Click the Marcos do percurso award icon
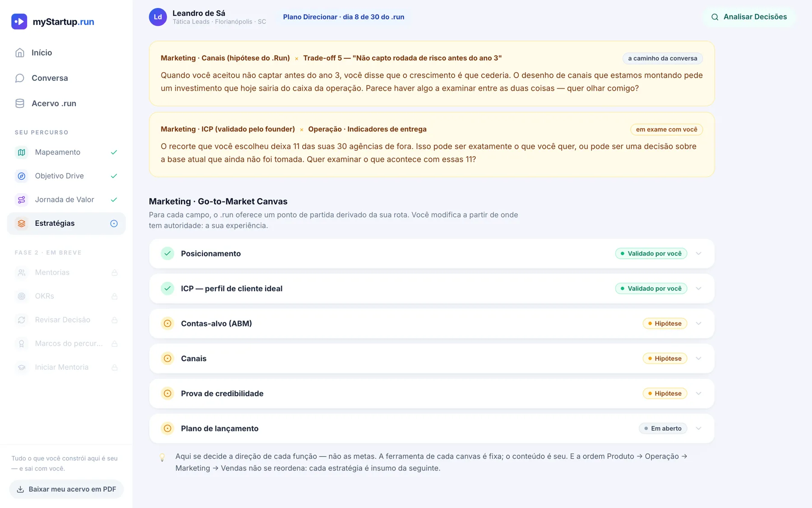Screen dimensions: 812x508 point(21,344)
